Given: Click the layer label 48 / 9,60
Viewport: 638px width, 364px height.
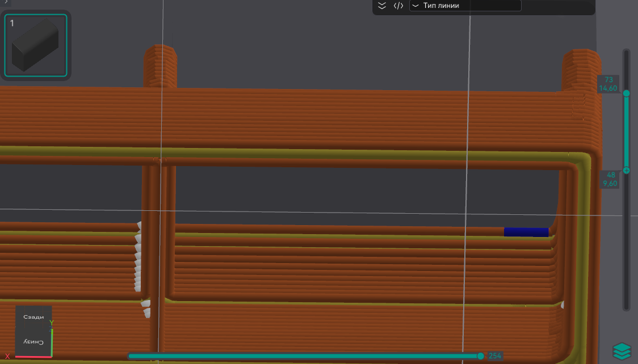Looking at the screenshot, I should click(x=610, y=179).
